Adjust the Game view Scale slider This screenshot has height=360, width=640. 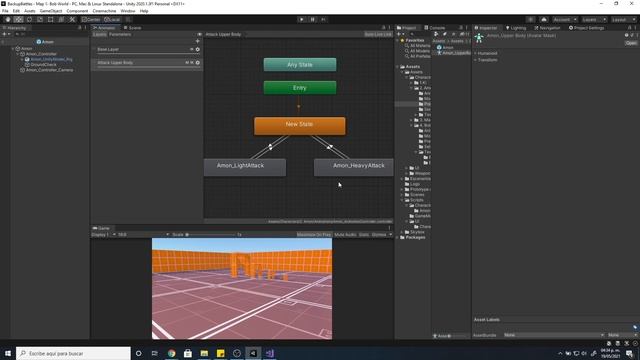pyautogui.click(x=210, y=235)
